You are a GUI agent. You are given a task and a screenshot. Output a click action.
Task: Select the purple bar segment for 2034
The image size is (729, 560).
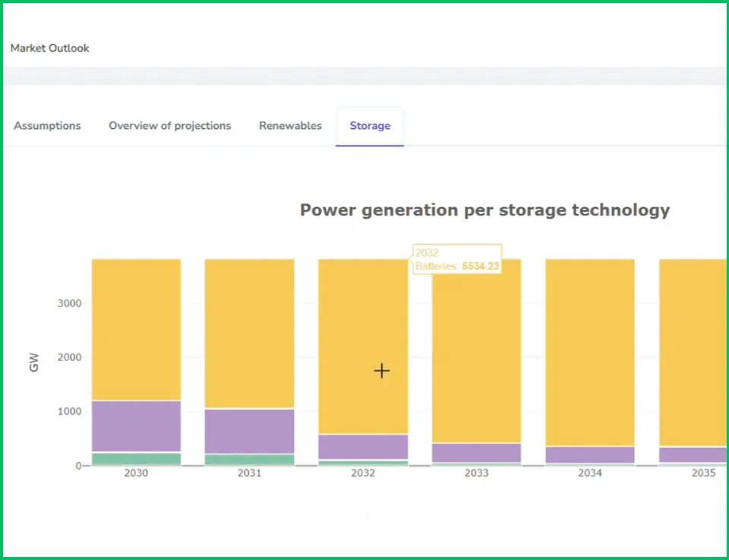590,455
